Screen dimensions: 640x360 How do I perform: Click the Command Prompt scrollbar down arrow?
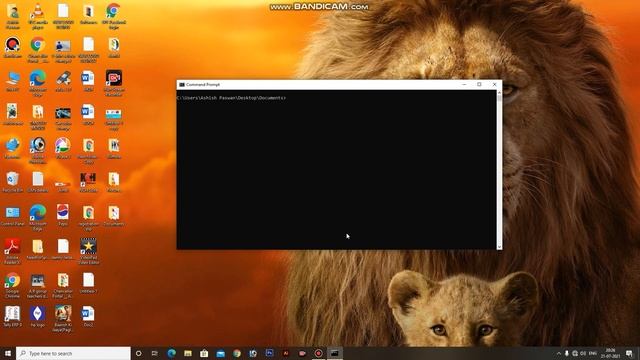(499, 247)
